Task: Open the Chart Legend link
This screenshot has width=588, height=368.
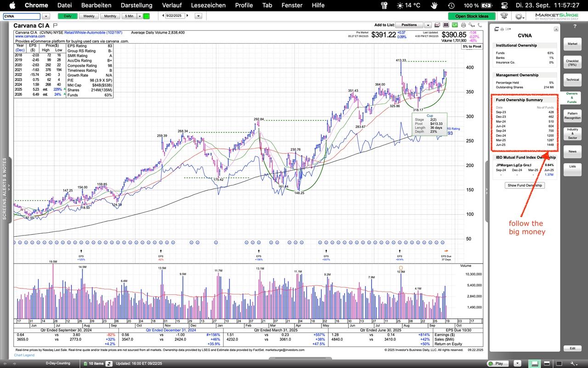Action: 24,355
